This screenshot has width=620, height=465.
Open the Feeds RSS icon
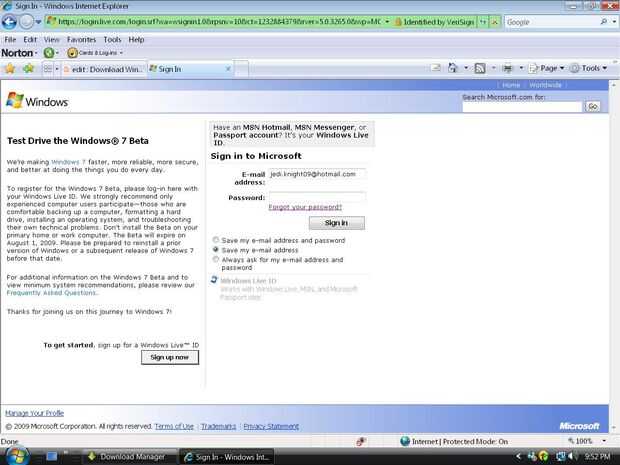[x=480, y=68]
